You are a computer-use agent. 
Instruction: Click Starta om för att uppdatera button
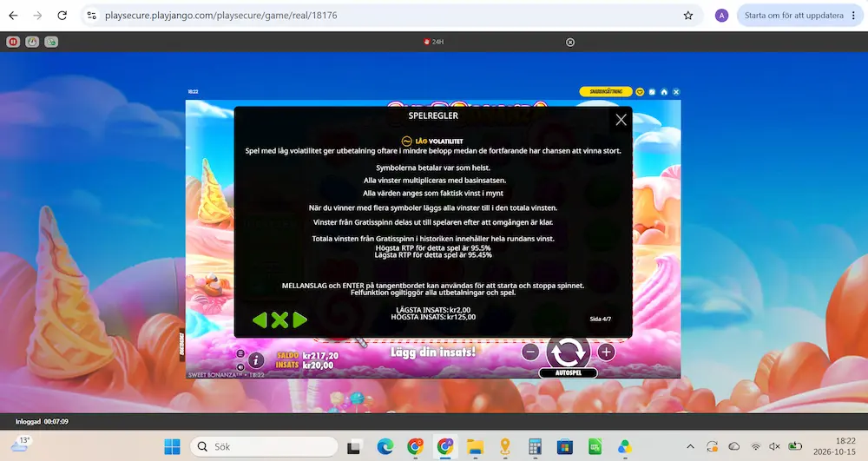pos(794,16)
